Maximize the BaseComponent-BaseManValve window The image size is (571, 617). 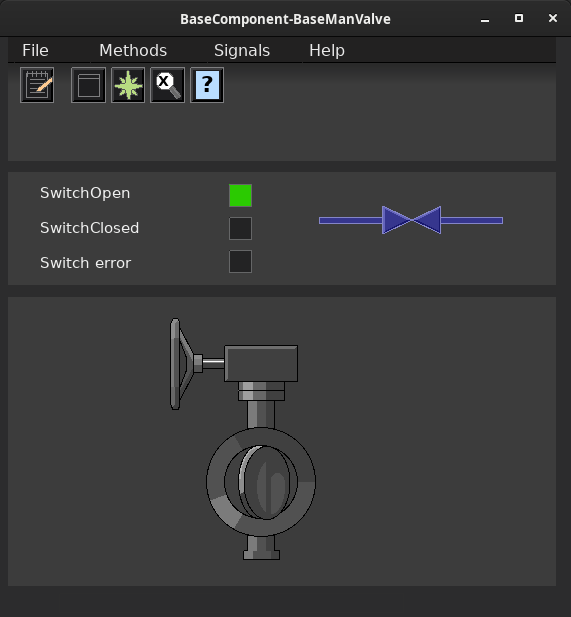[519, 18]
